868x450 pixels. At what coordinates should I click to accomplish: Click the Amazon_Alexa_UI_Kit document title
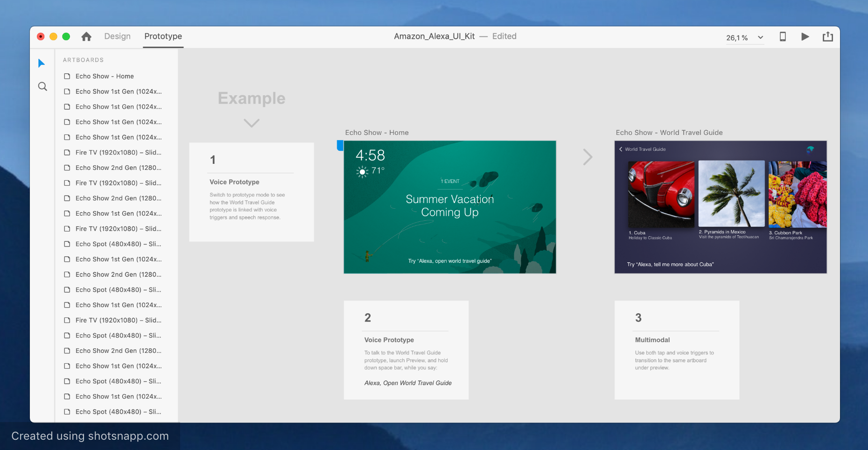(x=434, y=36)
